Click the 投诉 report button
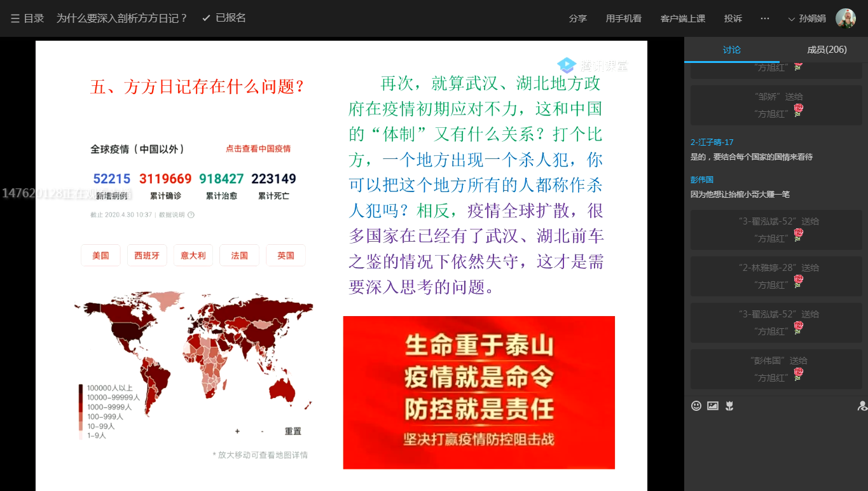This screenshot has height=491, width=868. pyautogui.click(x=733, y=18)
